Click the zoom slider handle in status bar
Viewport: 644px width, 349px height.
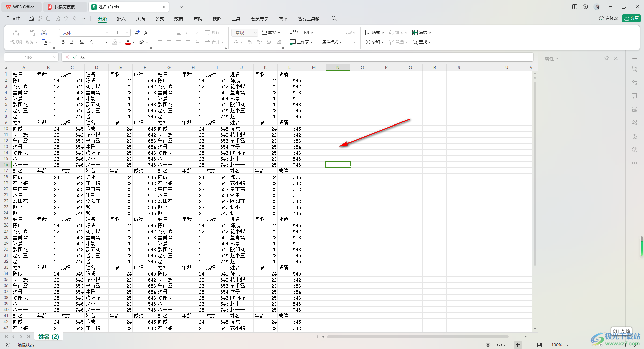pos(600,345)
